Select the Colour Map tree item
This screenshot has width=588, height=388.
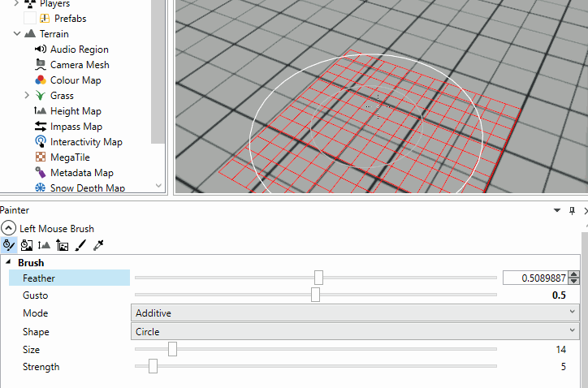(x=76, y=80)
